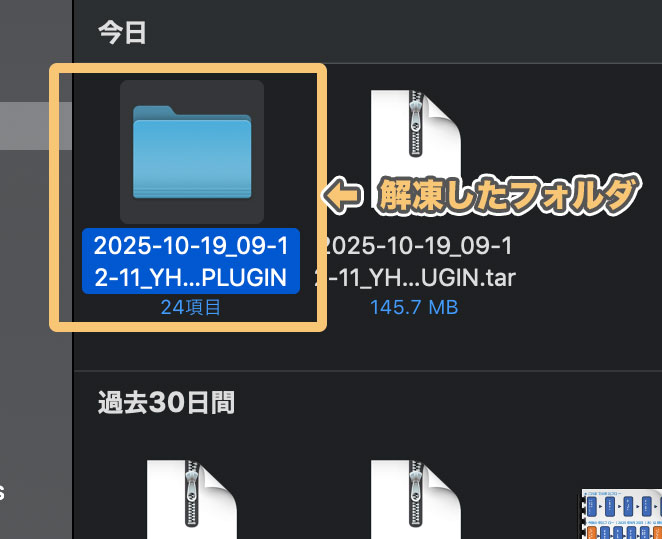Open the flowchart image thumbnail
Viewport: 662px width, 539px height.
tap(621, 514)
